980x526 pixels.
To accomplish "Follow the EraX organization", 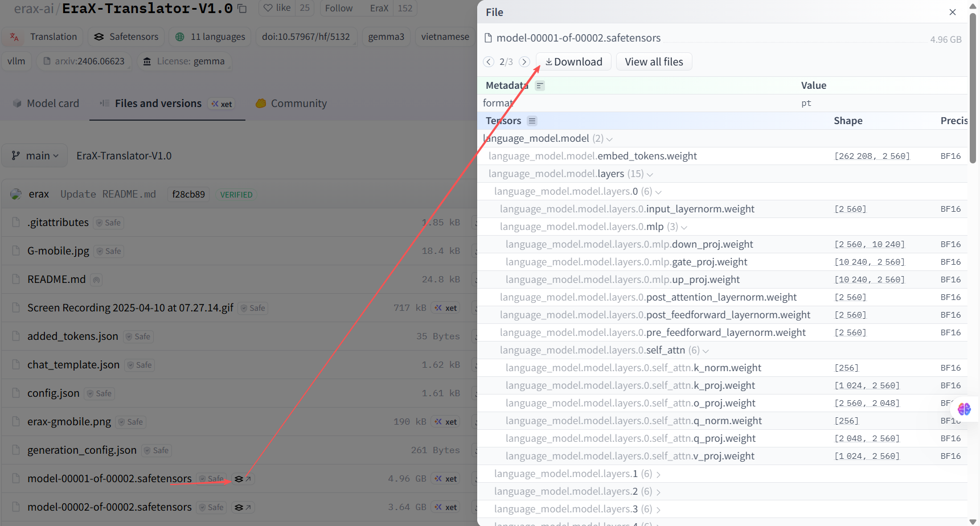I will tap(339, 8).
